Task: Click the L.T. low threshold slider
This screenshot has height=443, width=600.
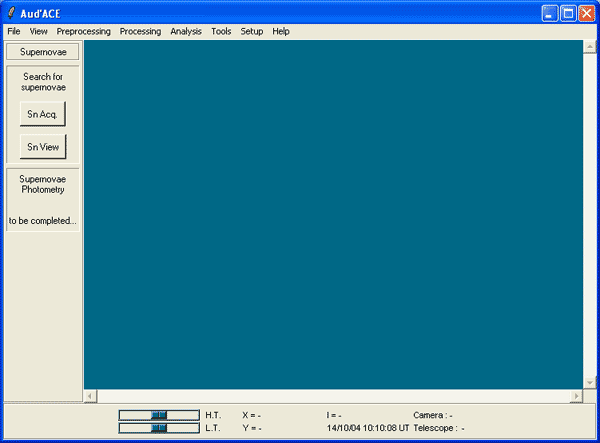Action: coord(159,428)
